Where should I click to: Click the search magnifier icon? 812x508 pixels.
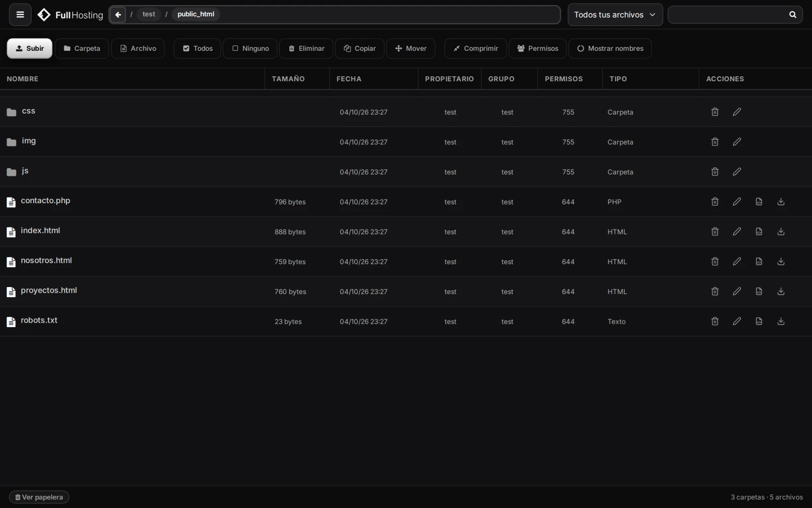pyautogui.click(x=792, y=15)
